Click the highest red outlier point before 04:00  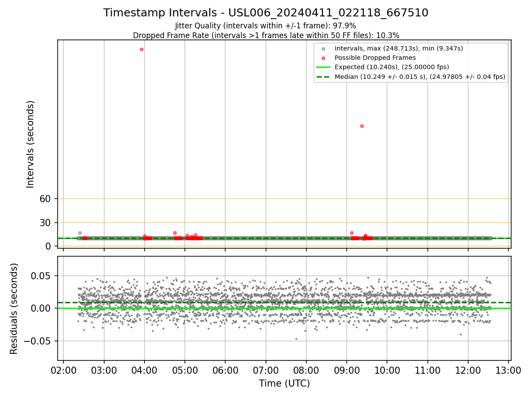(141, 49)
